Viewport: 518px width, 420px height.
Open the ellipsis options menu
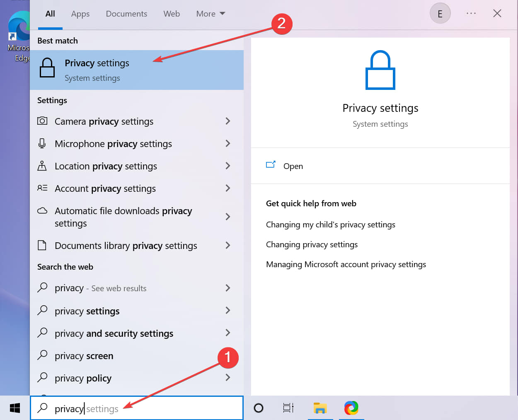click(x=471, y=13)
